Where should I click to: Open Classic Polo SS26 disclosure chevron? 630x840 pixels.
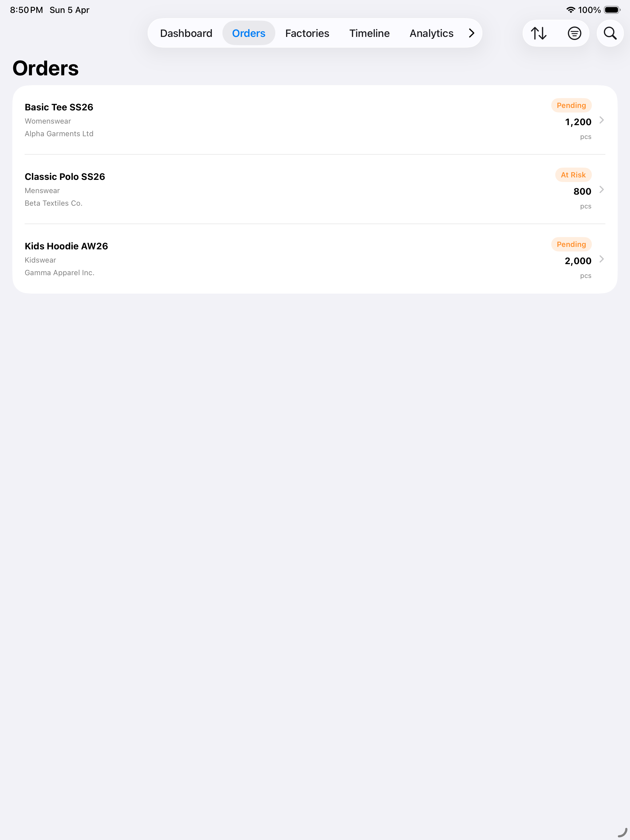(601, 189)
